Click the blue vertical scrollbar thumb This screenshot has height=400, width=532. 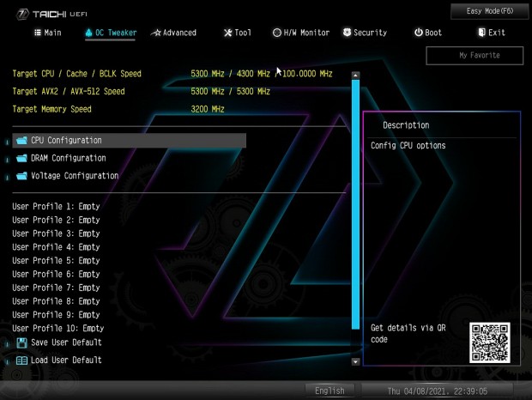(355, 204)
